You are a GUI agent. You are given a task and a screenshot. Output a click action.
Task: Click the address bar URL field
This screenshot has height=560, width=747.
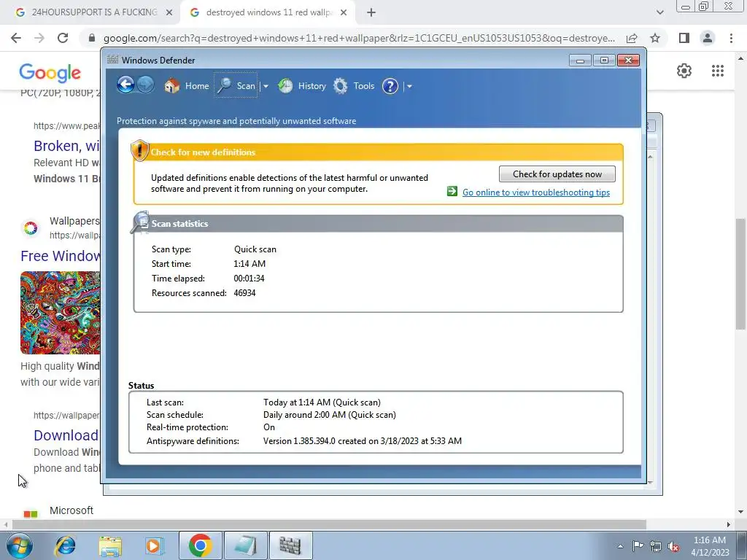(x=359, y=38)
